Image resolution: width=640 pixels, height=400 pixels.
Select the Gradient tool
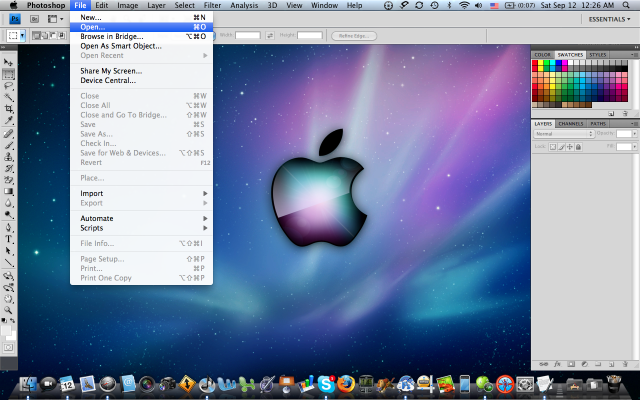pos(8,191)
